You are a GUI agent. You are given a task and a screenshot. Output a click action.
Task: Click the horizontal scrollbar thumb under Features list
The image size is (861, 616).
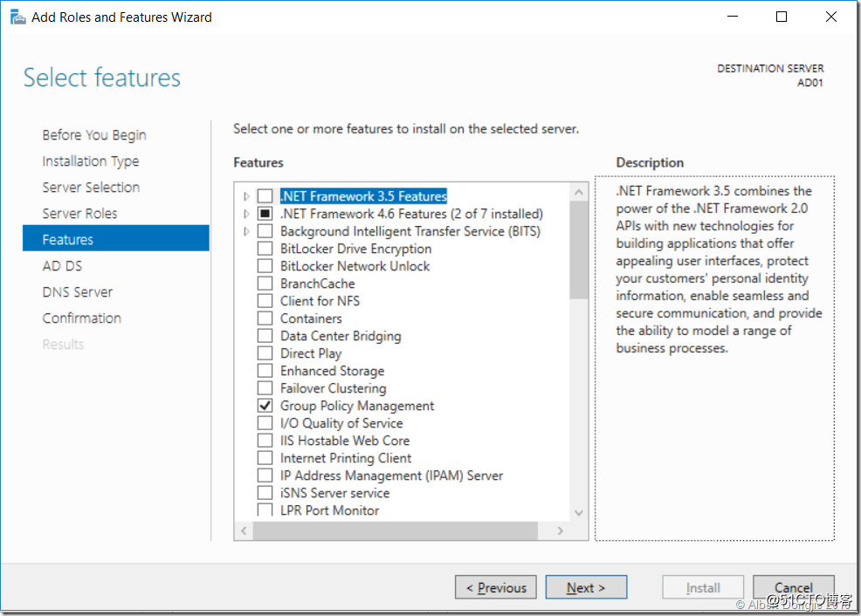tap(396, 531)
